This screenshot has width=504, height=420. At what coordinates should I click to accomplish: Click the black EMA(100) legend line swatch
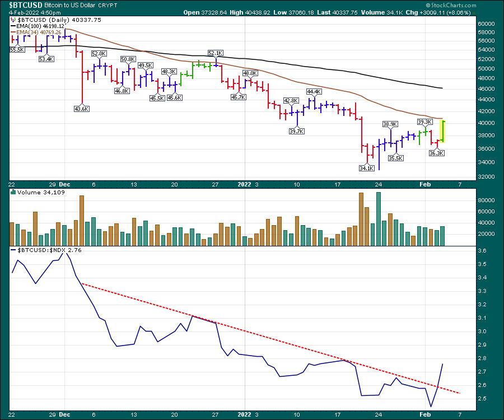point(12,25)
